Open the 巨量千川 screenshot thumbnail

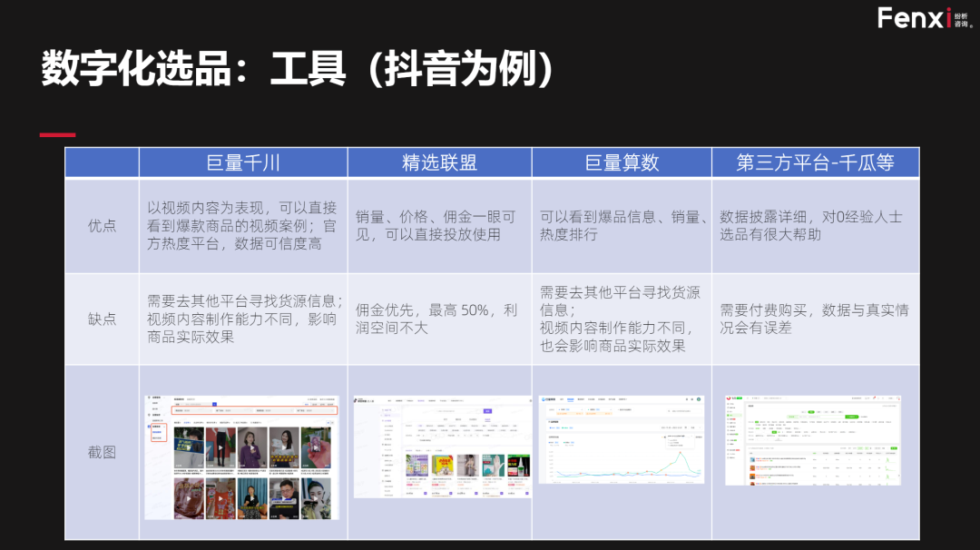[x=242, y=457]
